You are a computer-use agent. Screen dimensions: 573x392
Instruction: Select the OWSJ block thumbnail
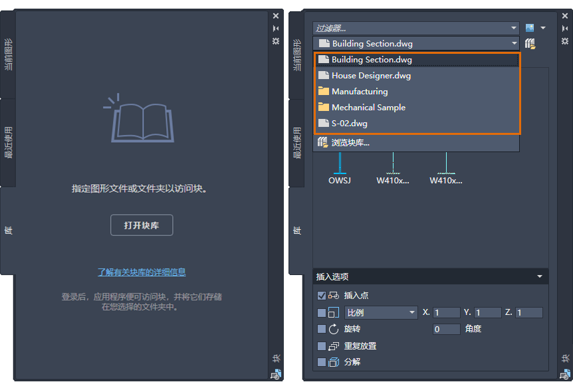click(x=340, y=168)
